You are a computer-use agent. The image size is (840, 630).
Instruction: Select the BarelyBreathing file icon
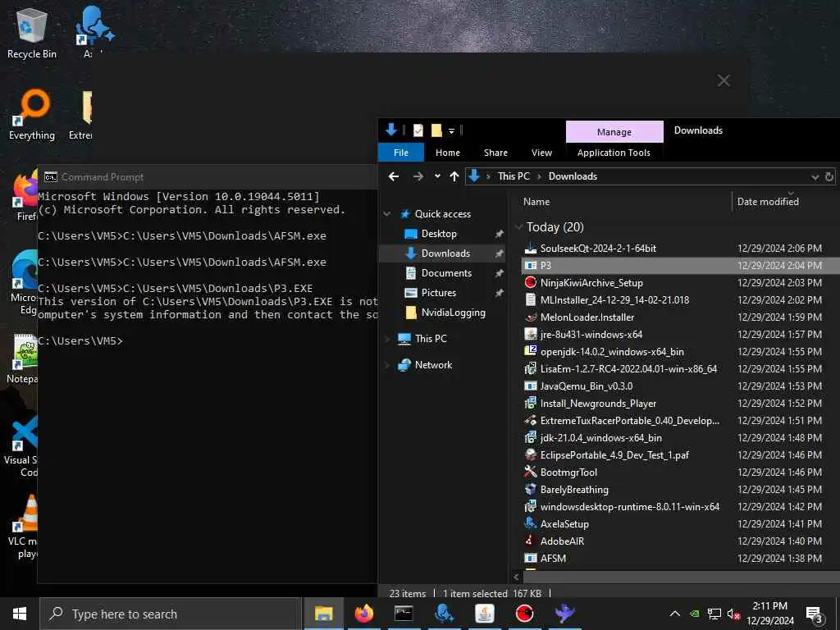[x=531, y=489]
